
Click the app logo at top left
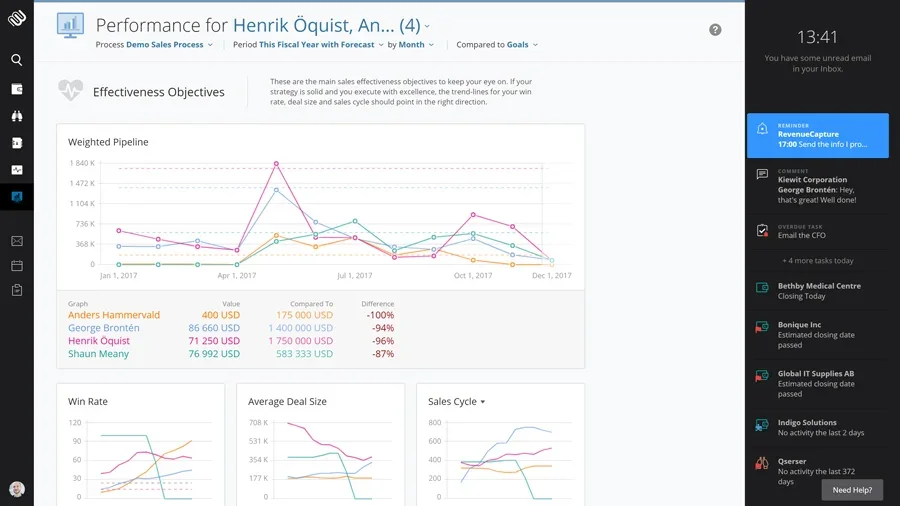pos(17,18)
